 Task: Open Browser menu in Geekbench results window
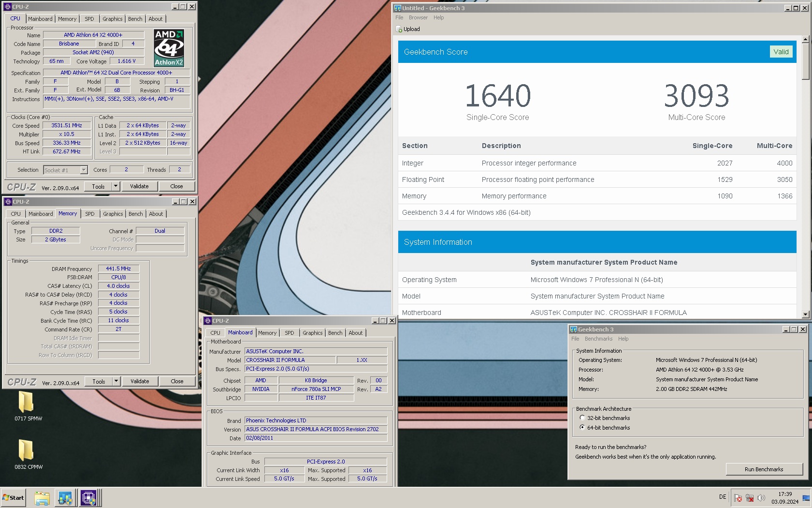[418, 17]
